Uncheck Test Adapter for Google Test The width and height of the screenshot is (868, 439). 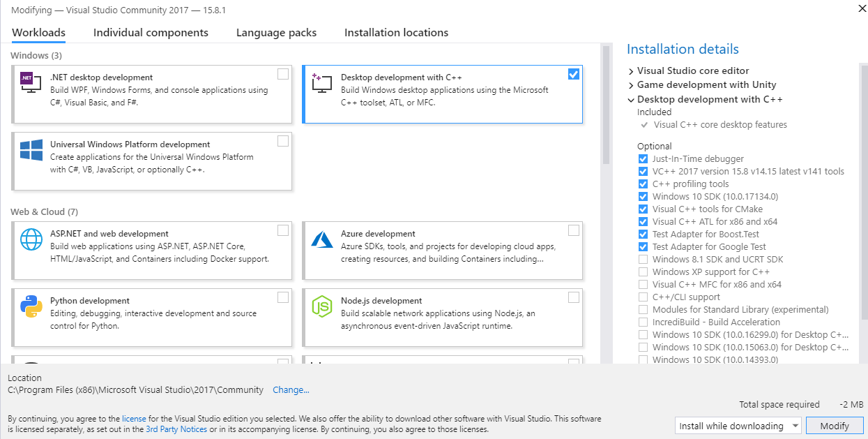click(643, 247)
